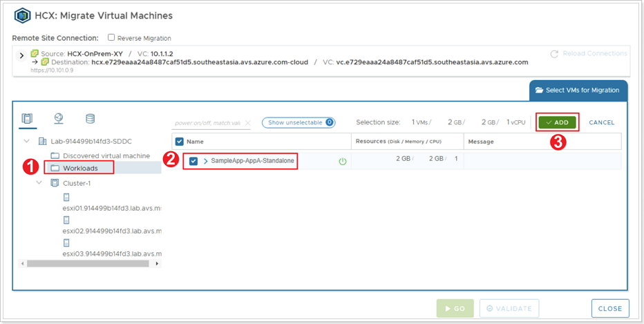Click the HCX-OnPrem-XY source name

click(x=94, y=54)
